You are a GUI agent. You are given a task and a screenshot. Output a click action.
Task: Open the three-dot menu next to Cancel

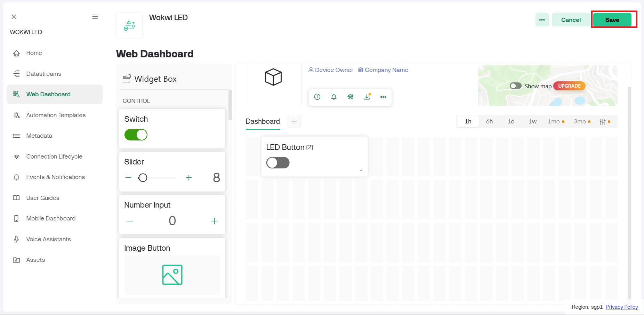[x=542, y=20]
